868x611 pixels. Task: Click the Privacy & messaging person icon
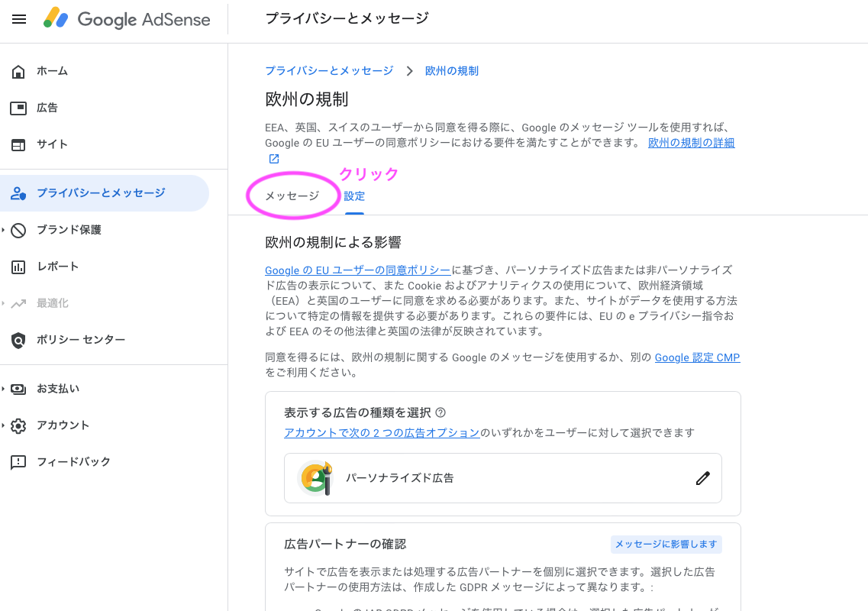(18, 193)
